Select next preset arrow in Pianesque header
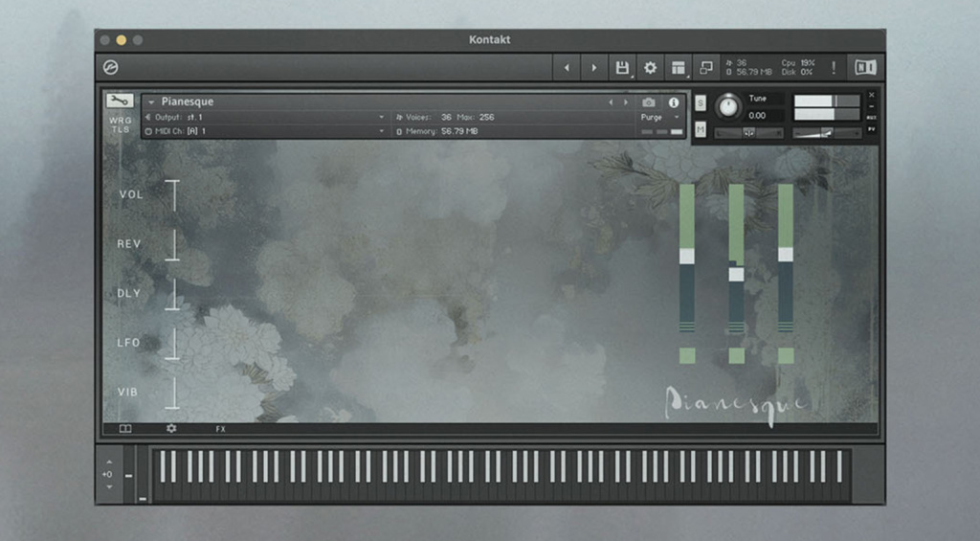Viewport: 980px width, 541px height. click(626, 101)
